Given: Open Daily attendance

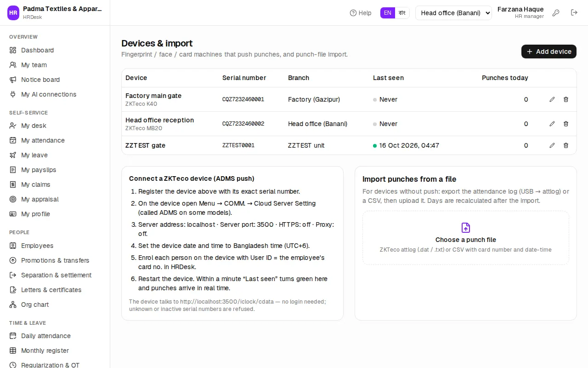Looking at the screenshot, I should pyautogui.click(x=55, y=336).
